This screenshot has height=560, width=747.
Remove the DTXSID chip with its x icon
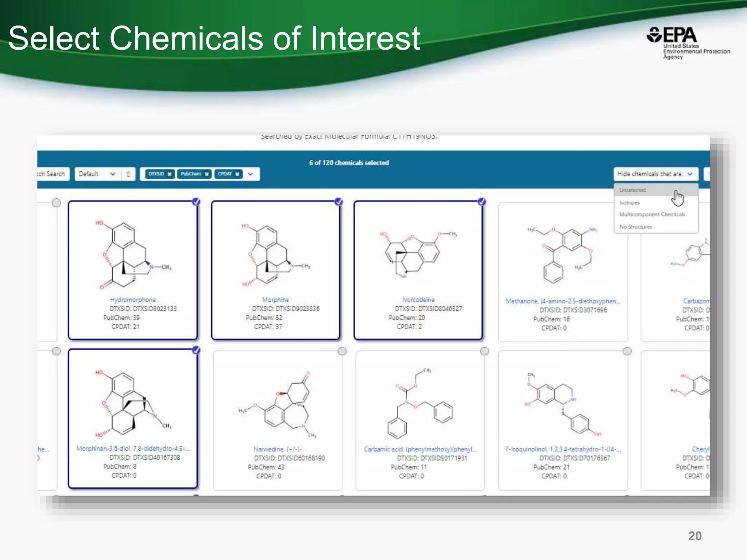[x=169, y=174]
